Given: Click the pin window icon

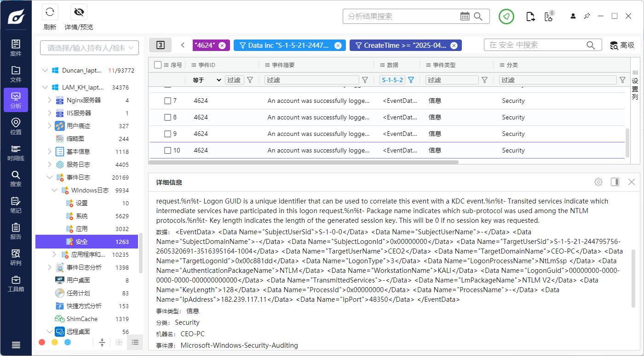Looking at the screenshot, I should tap(587, 16).
